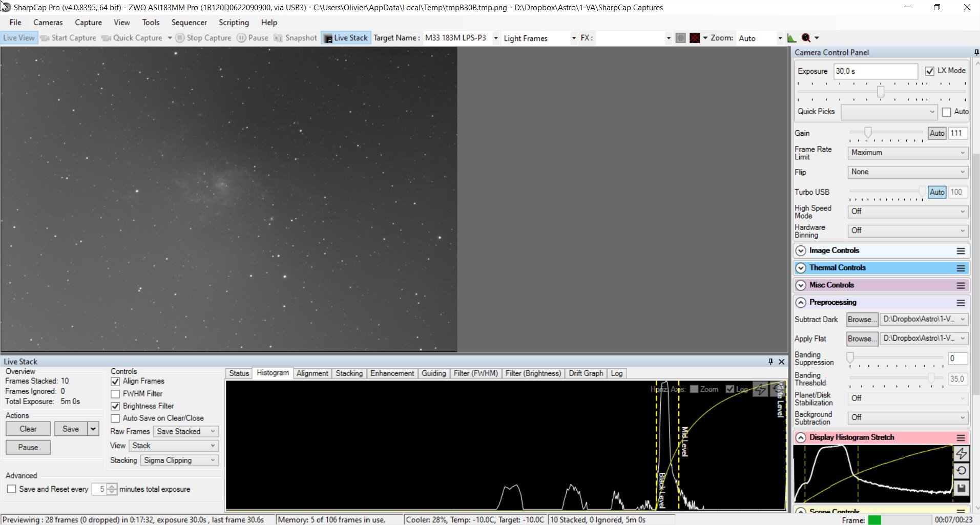
Task: Switch to the Drift Graph tab
Action: (586, 373)
